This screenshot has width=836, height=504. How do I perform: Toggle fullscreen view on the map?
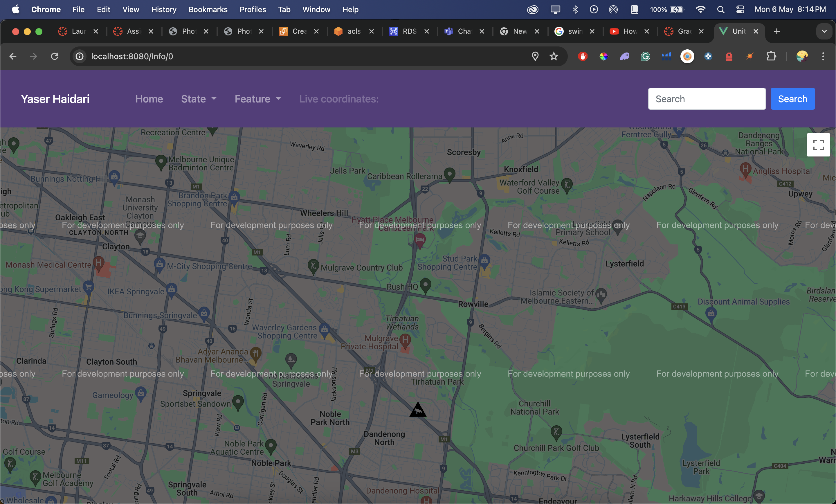(818, 145)
